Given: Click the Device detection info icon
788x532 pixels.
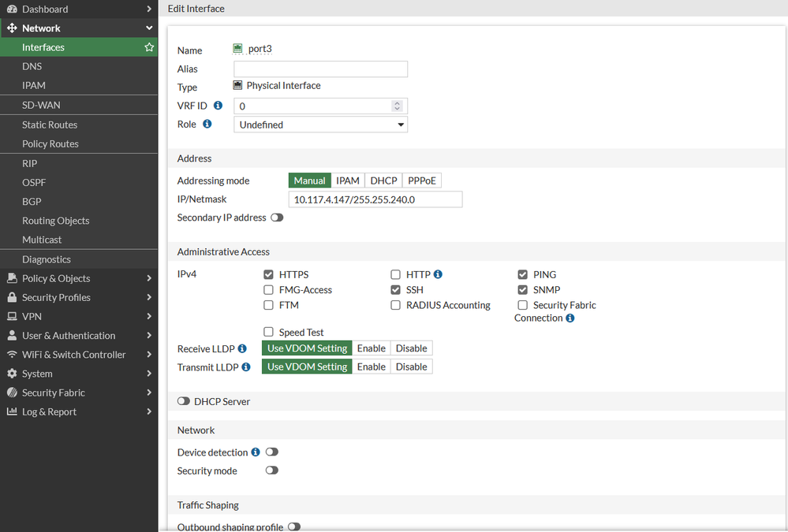Looking at the screenshot, I should pos(255,452).
